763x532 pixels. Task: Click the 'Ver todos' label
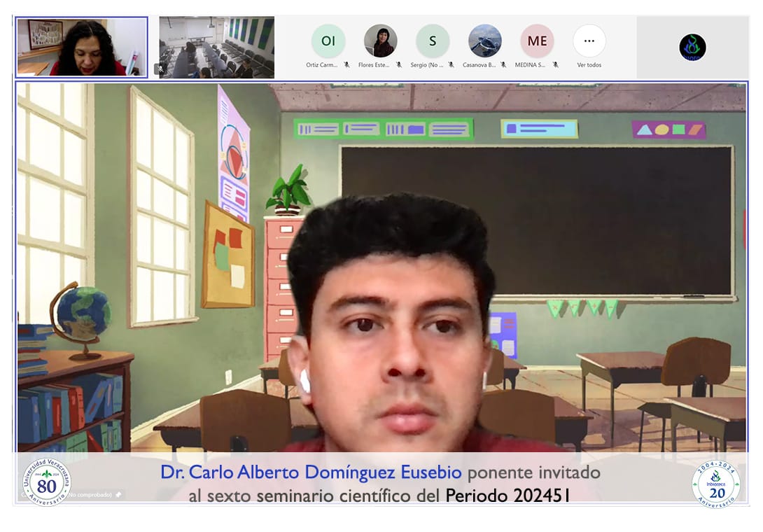point(589,65)
